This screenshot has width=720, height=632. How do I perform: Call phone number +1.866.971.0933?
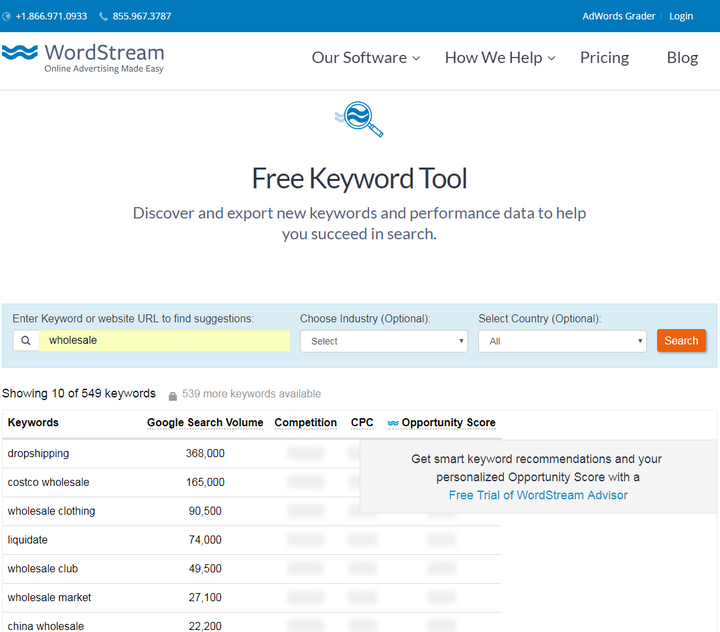(51, 16)
